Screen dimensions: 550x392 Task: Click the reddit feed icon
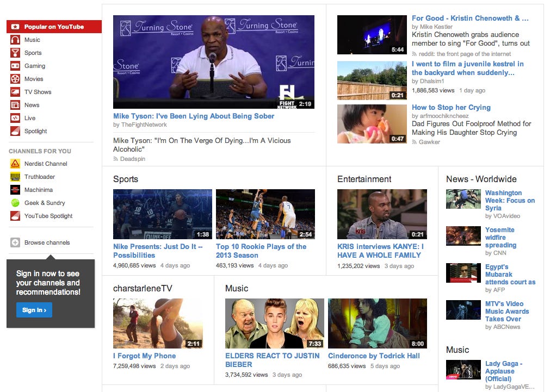[414, 54]
